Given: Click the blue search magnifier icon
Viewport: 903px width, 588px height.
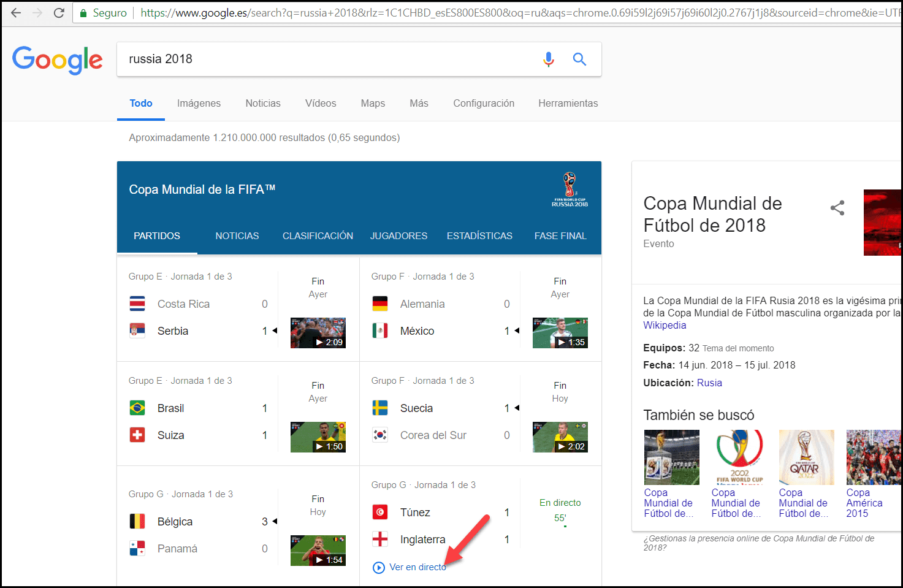Looking at the screenshot, I should [x=579, y=59].
